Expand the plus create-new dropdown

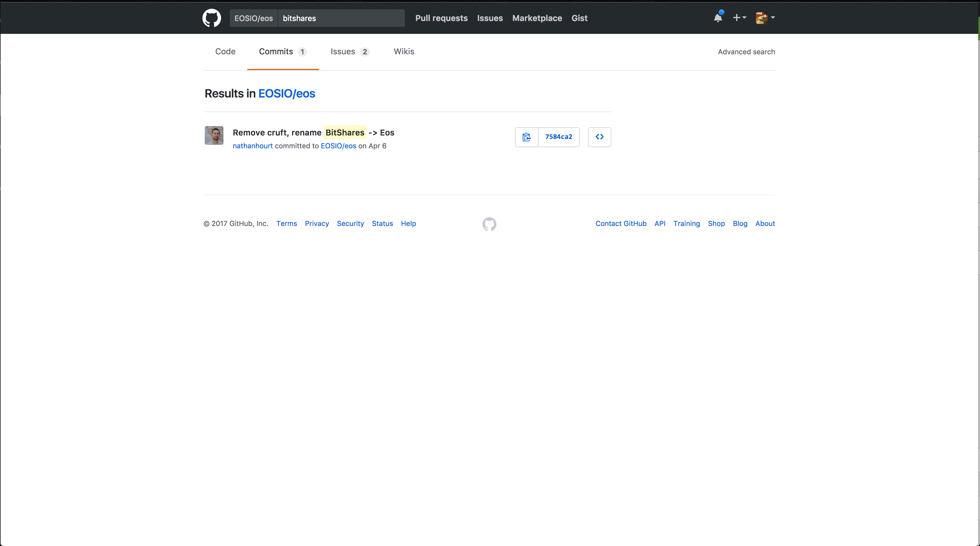[739, 18]
